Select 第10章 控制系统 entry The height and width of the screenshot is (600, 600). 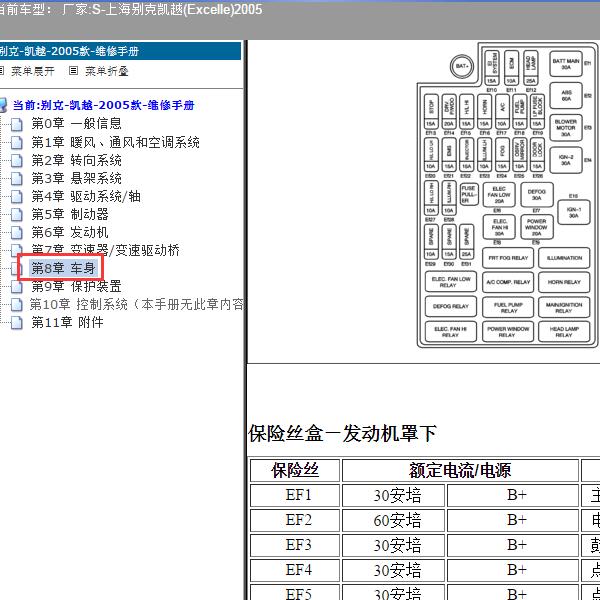coord(137,304)
